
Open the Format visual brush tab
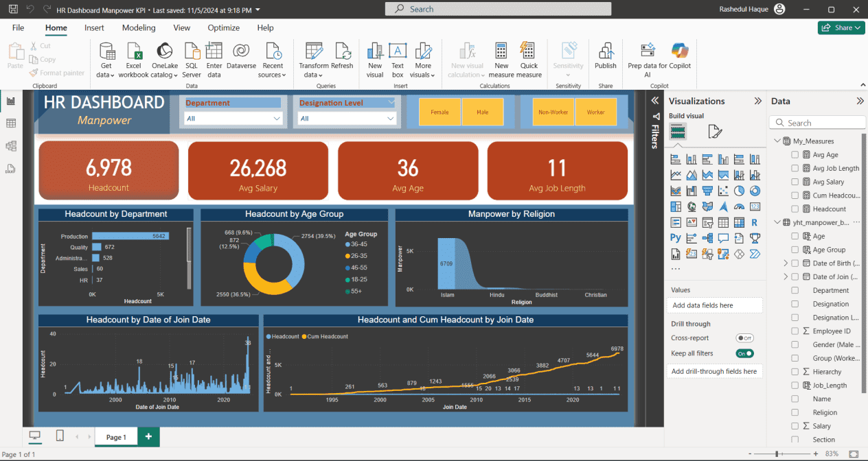715,132
